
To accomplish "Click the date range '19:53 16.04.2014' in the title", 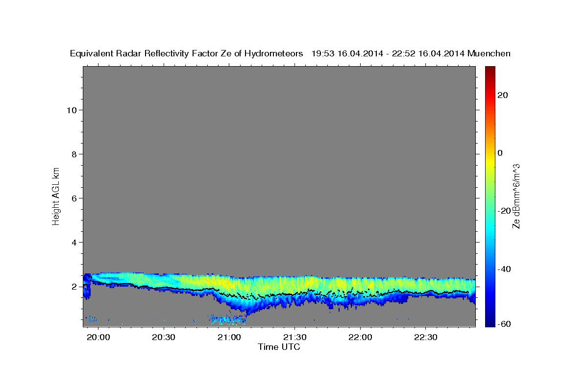I will coord(346,53).
